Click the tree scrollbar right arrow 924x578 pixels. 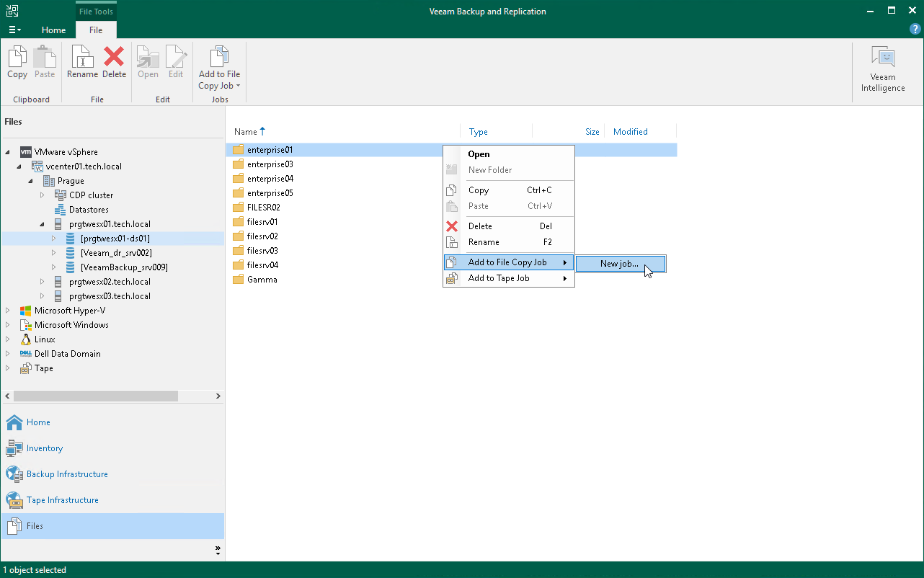click(x=218, y=396)
